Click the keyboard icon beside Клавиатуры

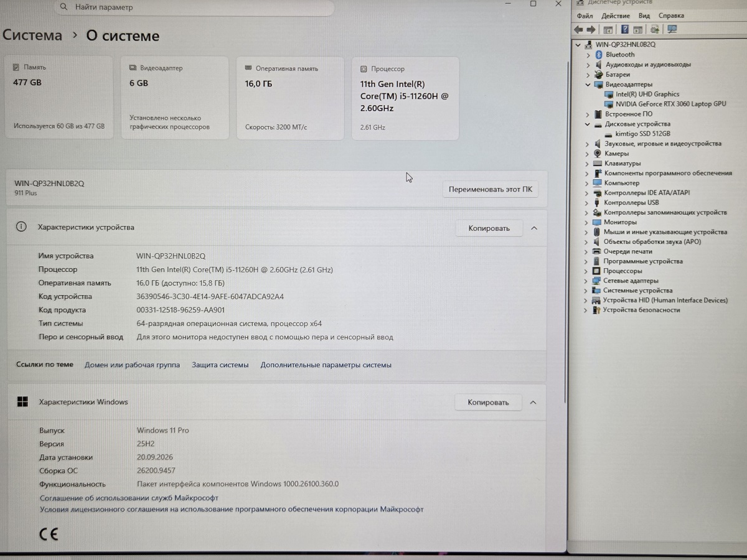pyautogui.click(x=598, y=163)
